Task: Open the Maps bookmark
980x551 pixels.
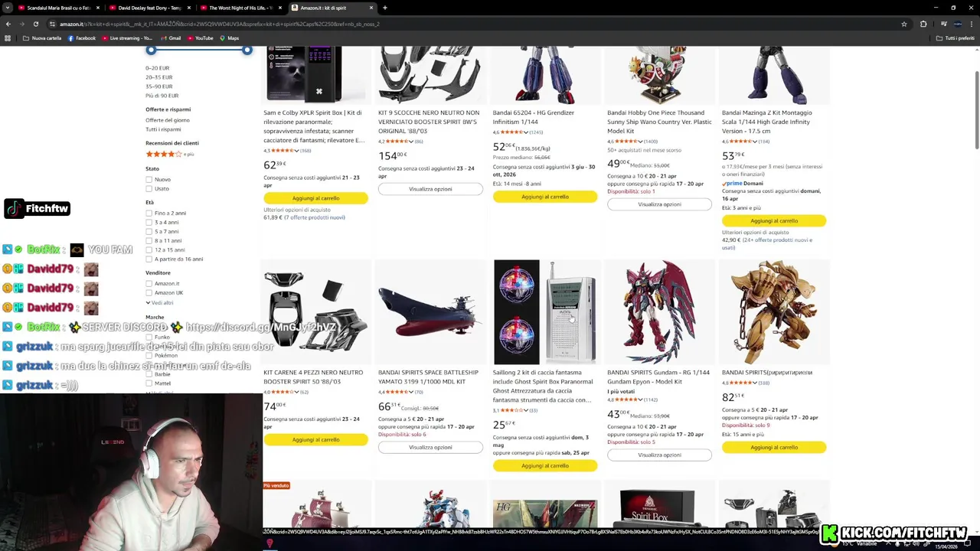Action: (229, 38)
